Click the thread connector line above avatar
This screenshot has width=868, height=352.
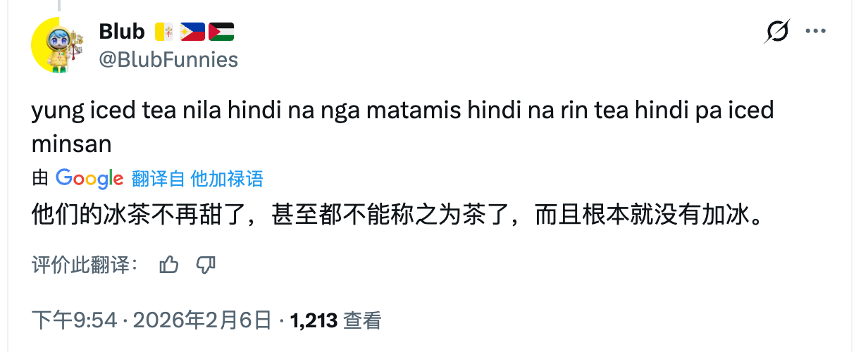pos(58,5)
